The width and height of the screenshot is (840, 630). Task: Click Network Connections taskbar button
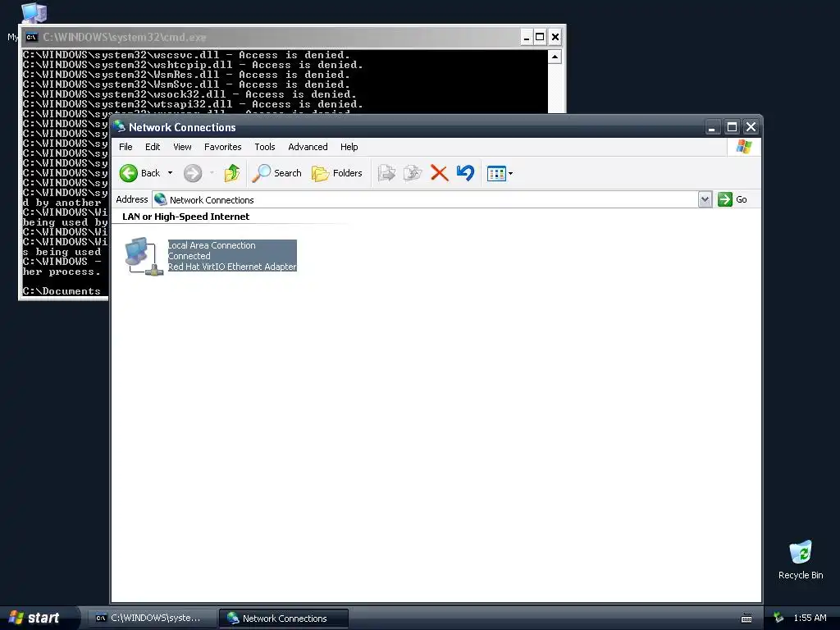(x=284, y=619)
